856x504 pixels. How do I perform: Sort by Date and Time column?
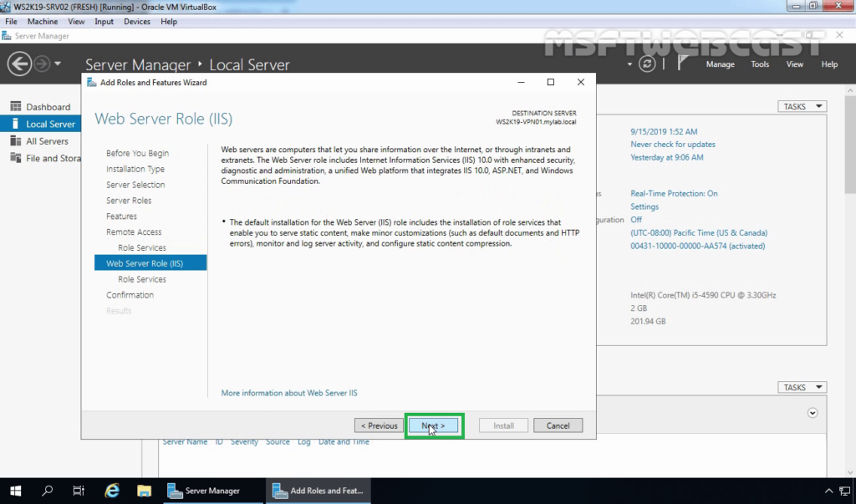tap(344, 442)
